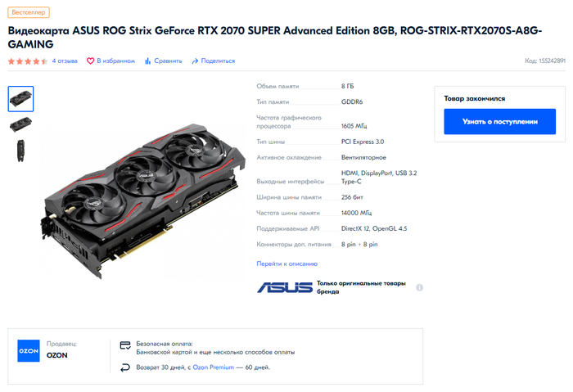Click the ASUS brand logo
The height and width of the screenshot is (392, 573).
(285, 287)
